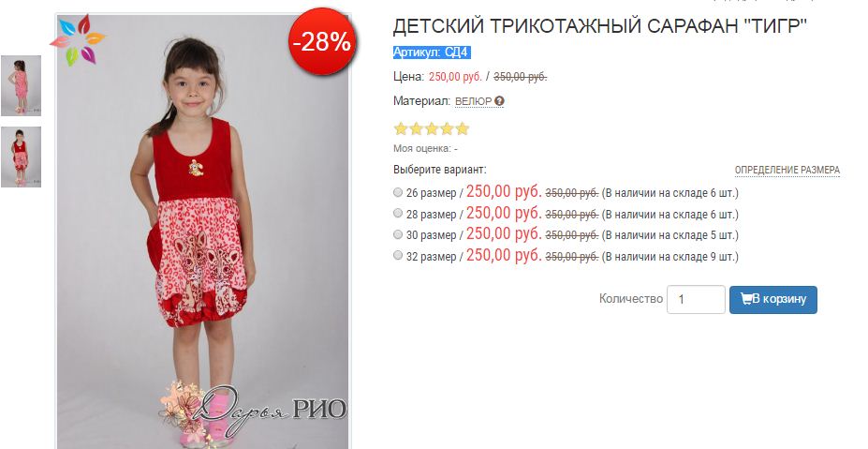Add the item with В корзину button
The width and height of the screenshot is (868, 449).
pyautogui.click(x=772, y=299)
